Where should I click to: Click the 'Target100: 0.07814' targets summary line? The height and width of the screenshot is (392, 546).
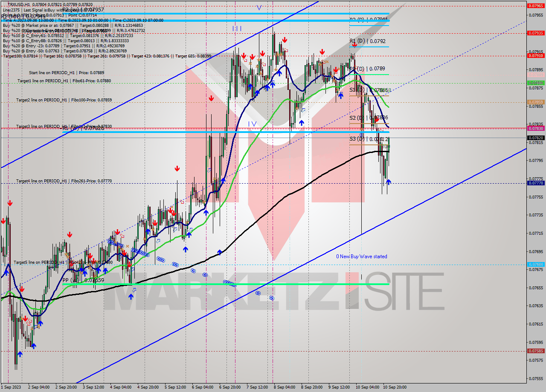pyautogui.click(x=107, y=56)
